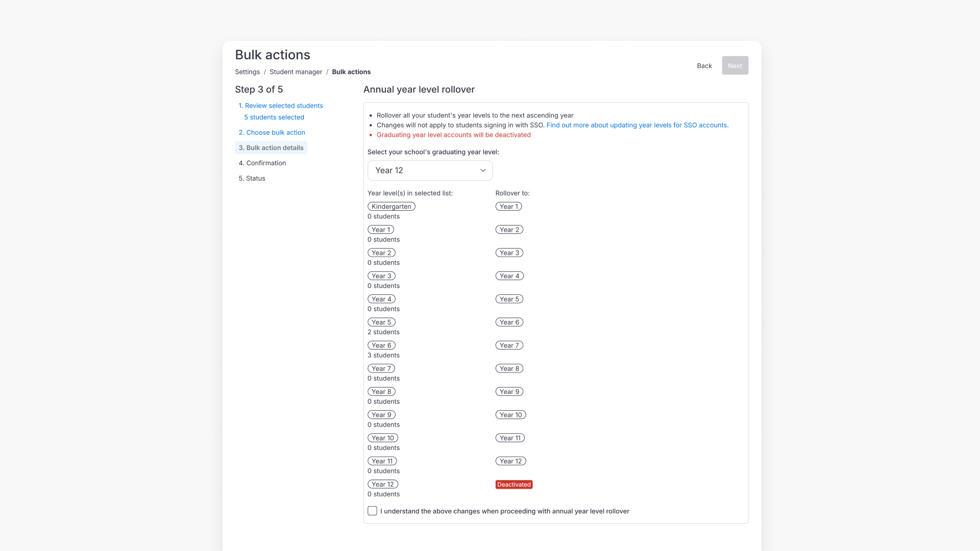Open Settings breadcrumb

pos(247,72)
